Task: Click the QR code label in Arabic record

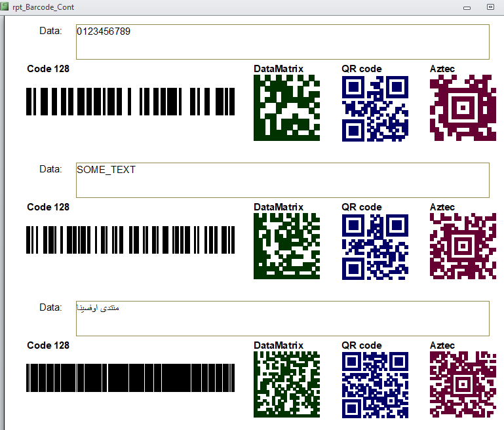Action: [x=362, y=345]
